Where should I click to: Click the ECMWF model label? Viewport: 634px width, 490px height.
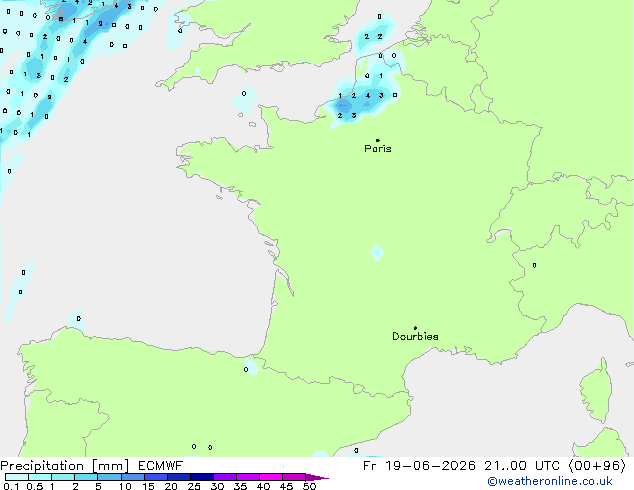point(161,466)
